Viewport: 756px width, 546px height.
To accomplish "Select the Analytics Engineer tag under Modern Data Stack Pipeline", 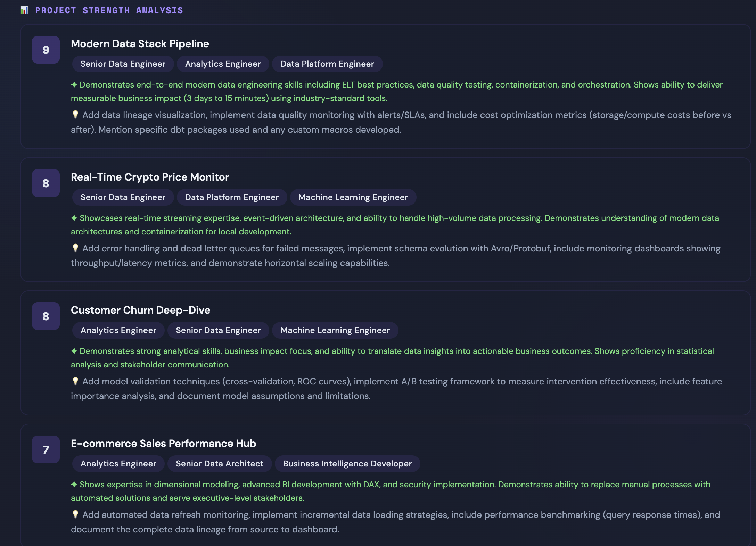I will (223, 64).
